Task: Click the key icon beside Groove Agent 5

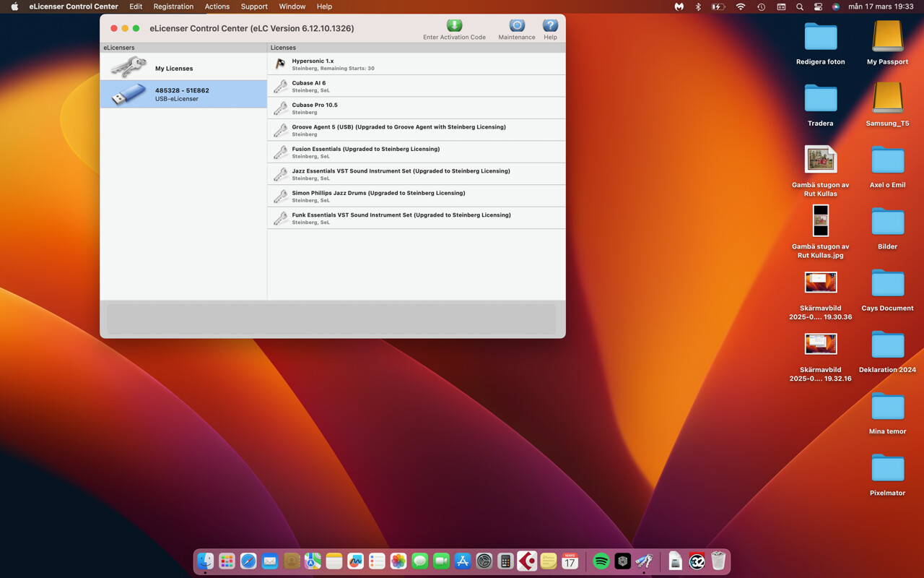Action: 280,130
